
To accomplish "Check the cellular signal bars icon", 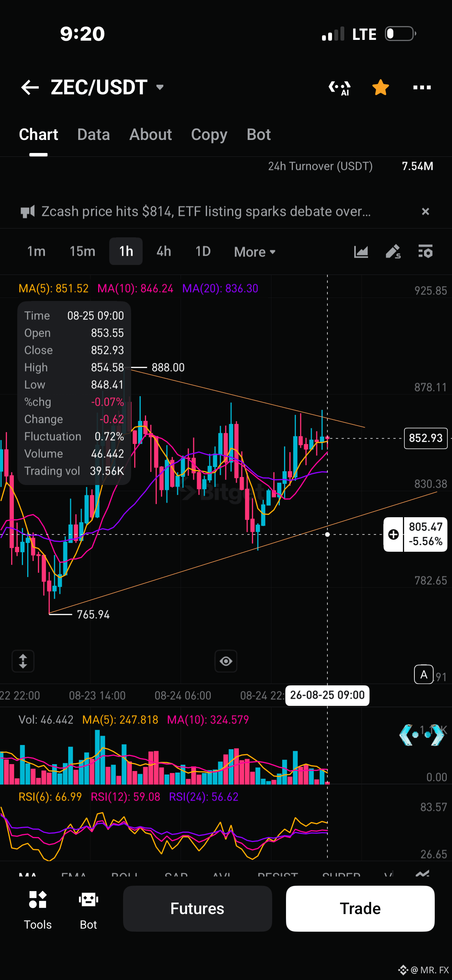I will [x=333, y=34].
